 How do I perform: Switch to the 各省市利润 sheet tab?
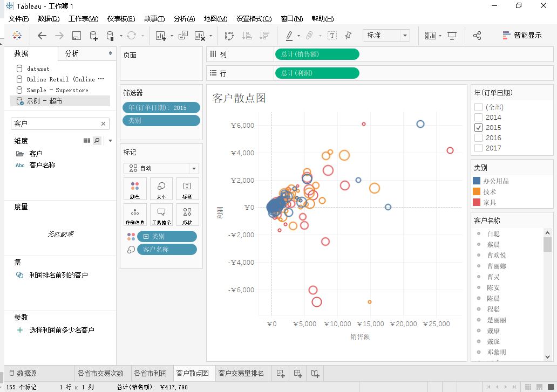pyautogui.click(x=150, y=373)
